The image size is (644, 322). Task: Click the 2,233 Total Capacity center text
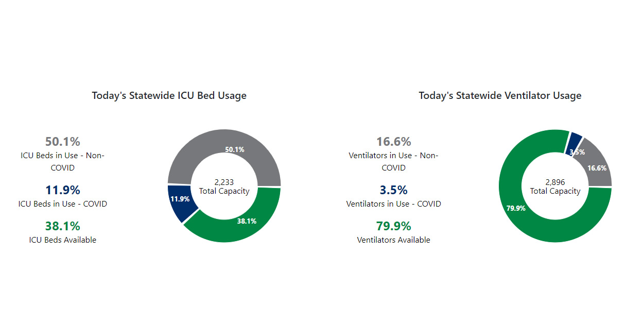click(224, 187)
